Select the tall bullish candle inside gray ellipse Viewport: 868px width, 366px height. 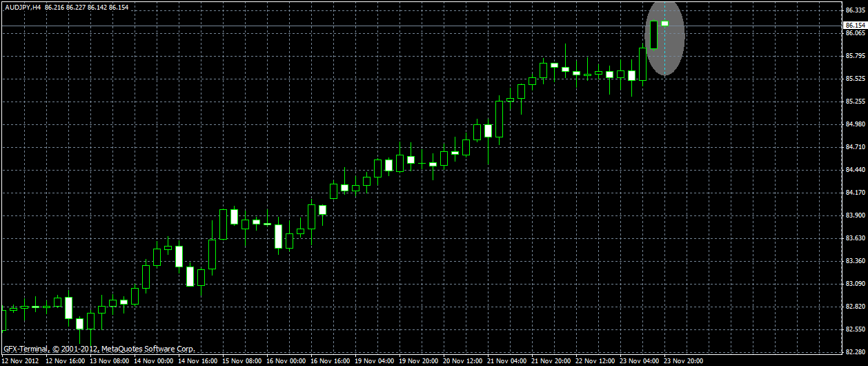point(654,35)
